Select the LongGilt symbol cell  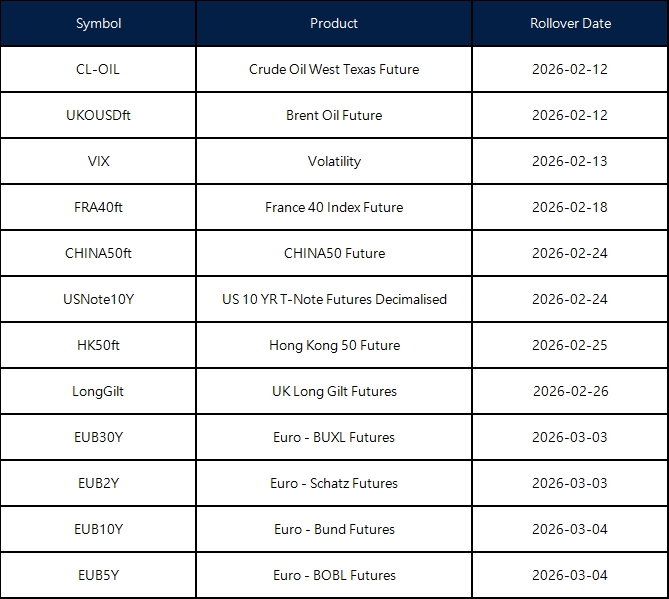pyautogui.click(x=98, y=391)
